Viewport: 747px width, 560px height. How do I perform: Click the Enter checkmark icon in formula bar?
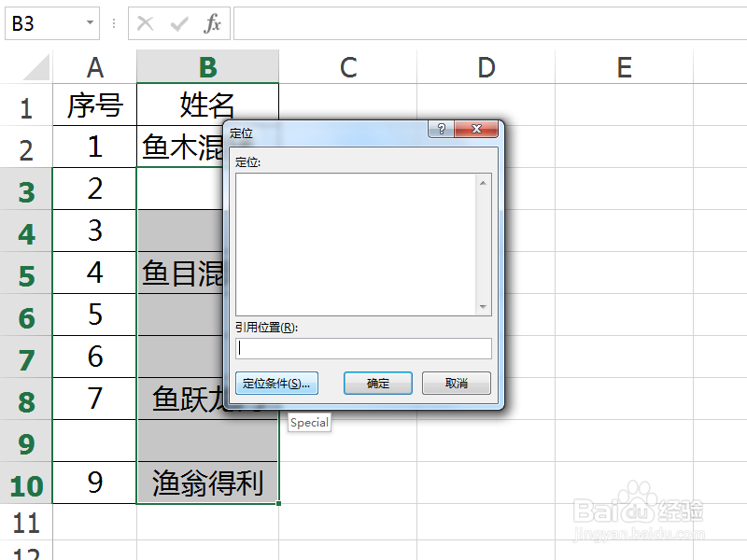point(176,23)
